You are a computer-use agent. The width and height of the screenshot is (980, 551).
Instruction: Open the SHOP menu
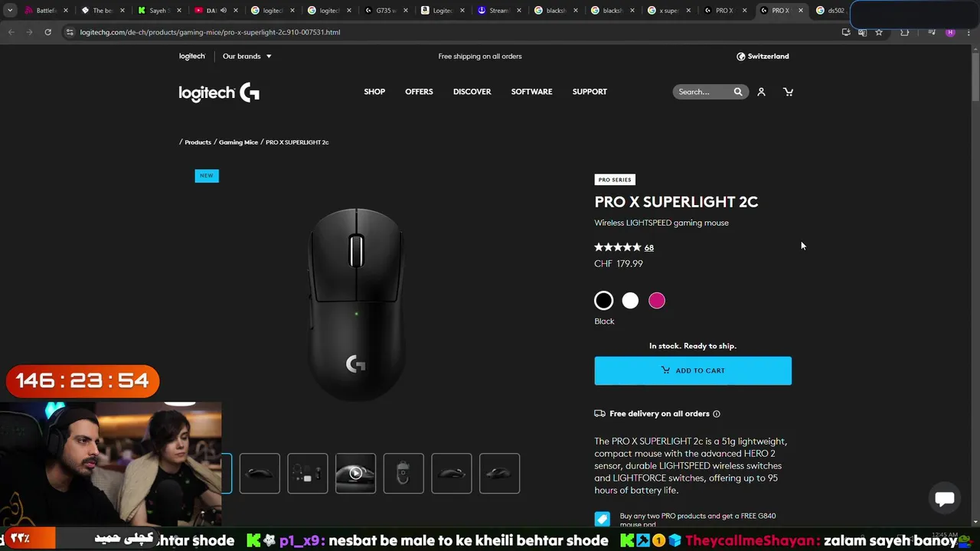[374, 92]
